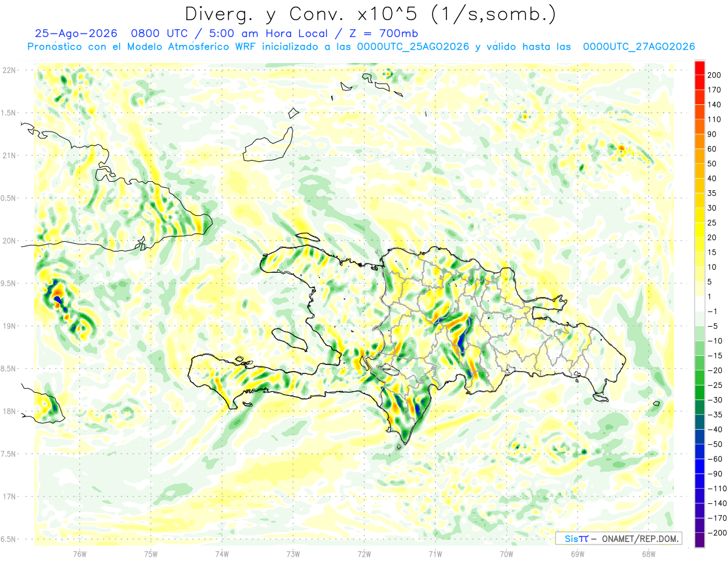
Task: Click the 20N latitude label
Action: (9, 241)
